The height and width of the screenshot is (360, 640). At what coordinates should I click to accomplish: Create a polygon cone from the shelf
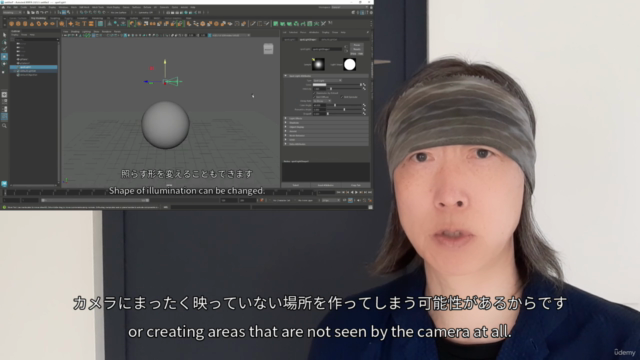point(32,24)
